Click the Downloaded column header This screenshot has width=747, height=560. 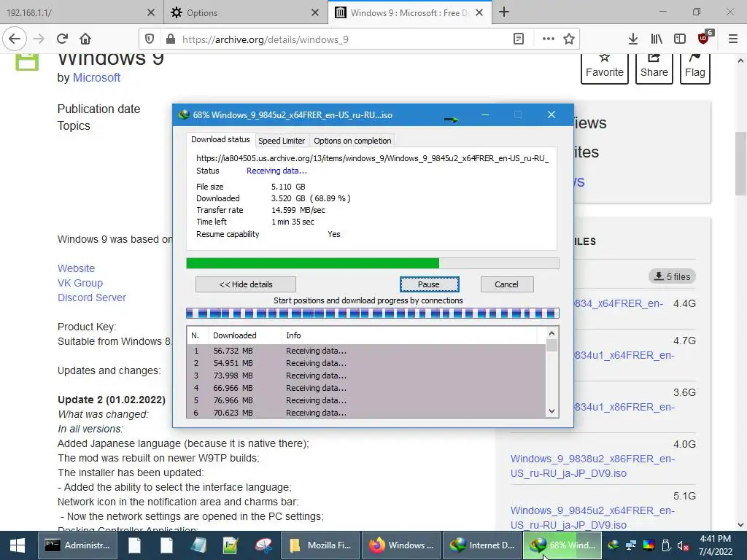245,335
